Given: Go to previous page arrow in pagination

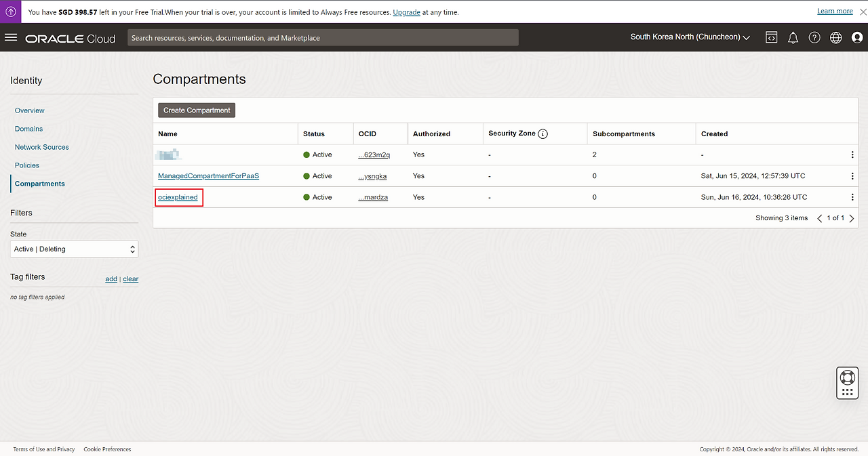Looking at the screenshot, I should tap(819, 218).
